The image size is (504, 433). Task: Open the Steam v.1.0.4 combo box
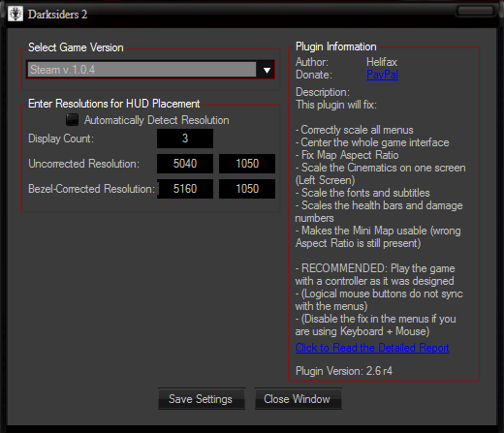(x=150, y=70)
